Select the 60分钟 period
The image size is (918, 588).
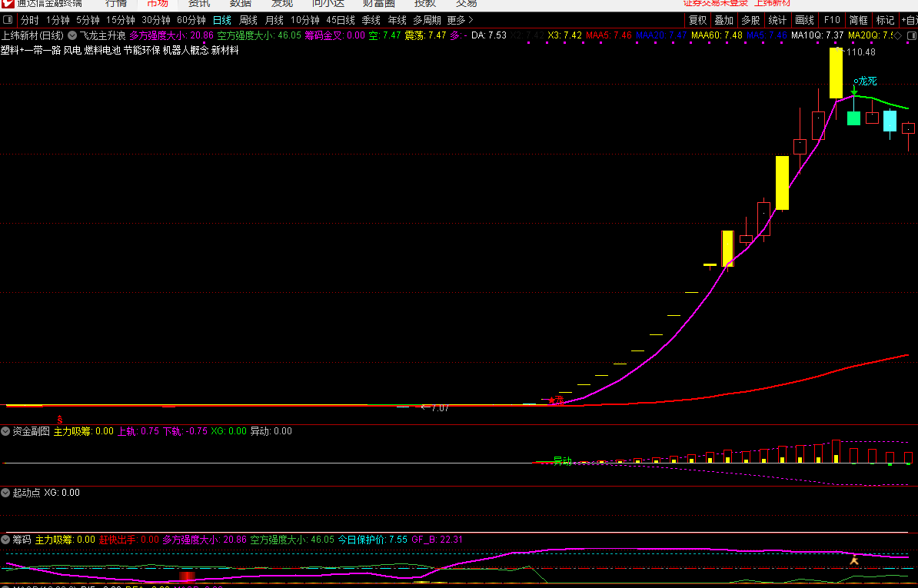(x=191, y=21)
